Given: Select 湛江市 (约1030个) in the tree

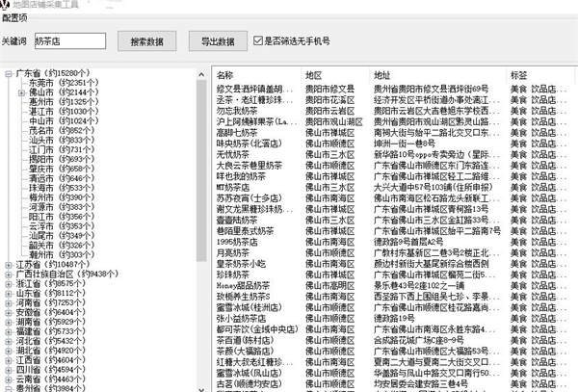Looking at the screenshot, I should click(64, 112).
